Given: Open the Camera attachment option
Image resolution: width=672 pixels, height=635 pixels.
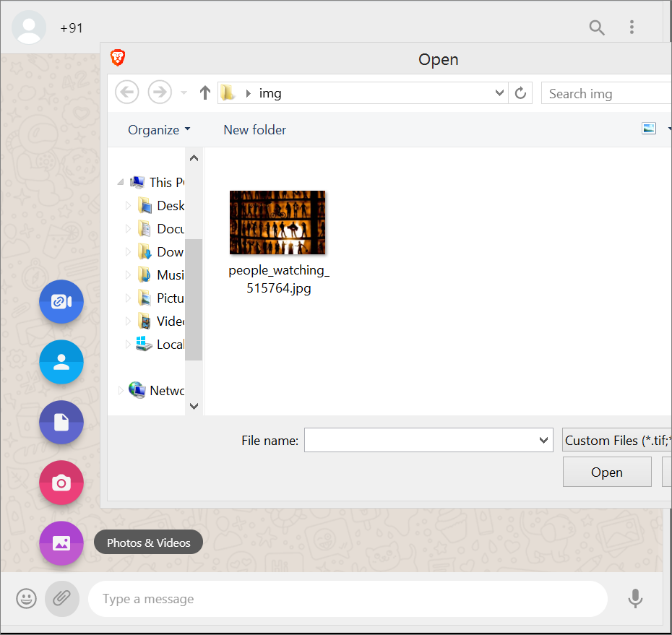Looking at the screenshot, I should point(61,483).
